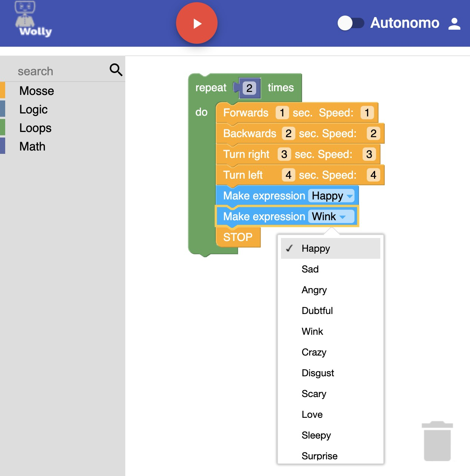Select the Forwards block by its label

(246, 113)
